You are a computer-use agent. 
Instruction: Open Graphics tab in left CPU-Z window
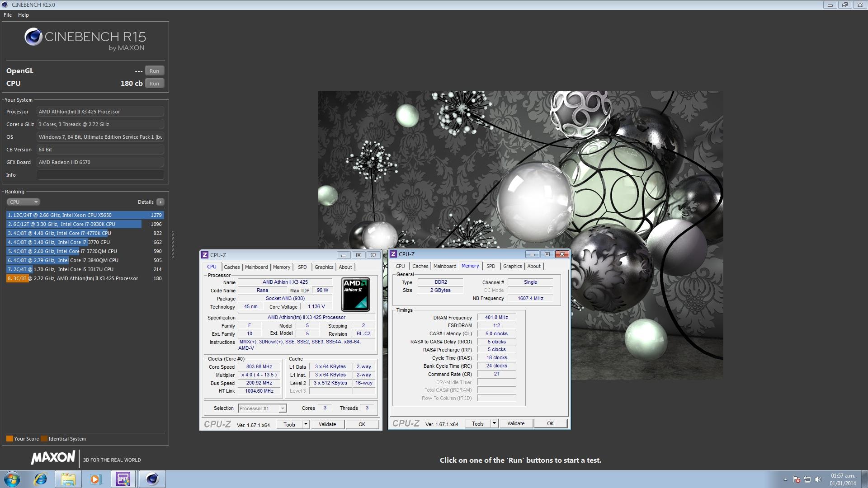pos(324,267)
